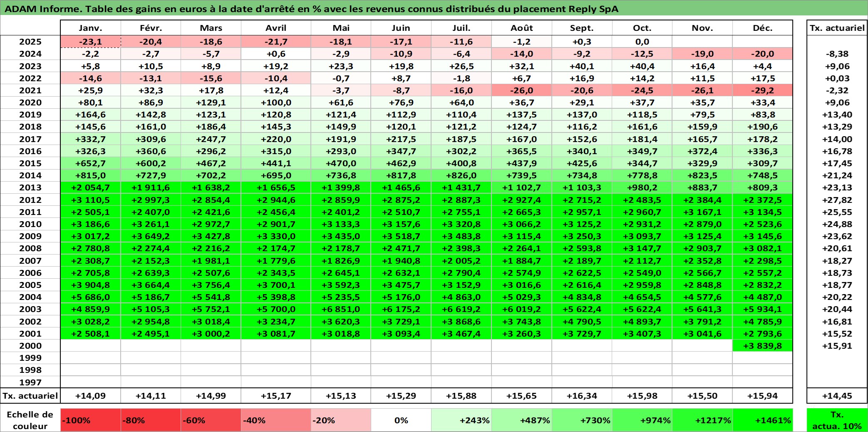Screen dimensions: 868x432
Task: Click the Avril column header
Action: click(276, 28)
